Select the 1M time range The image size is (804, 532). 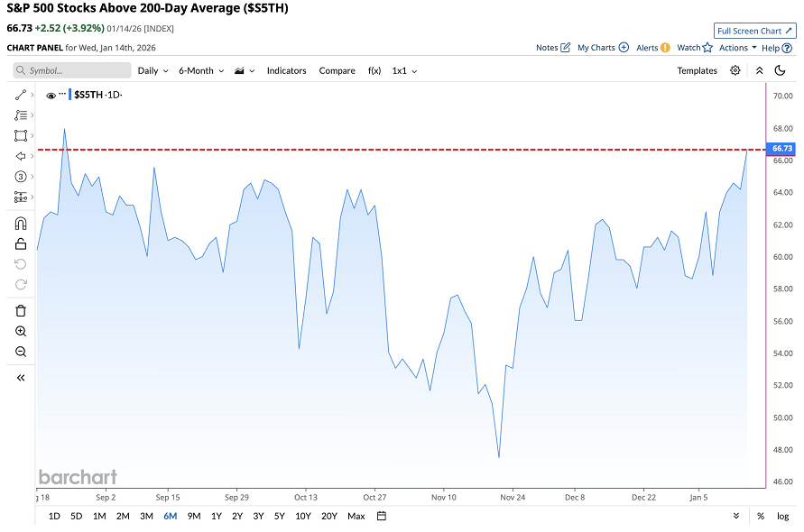point(99,516)
